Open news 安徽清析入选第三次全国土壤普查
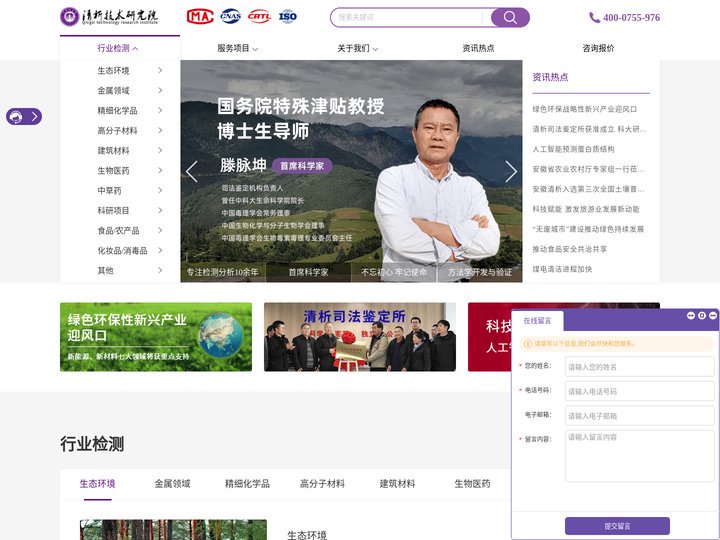Image resolution: width=720 pixels, height=540 pixels. point(589,189)
